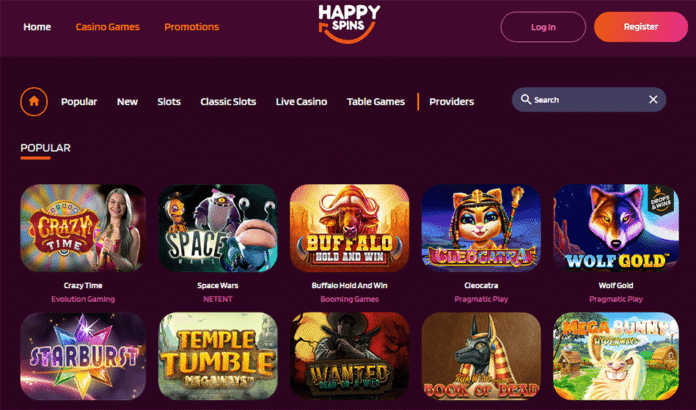Click the Register button
This screenshot has height=410, width=696.
click(641, 27)
